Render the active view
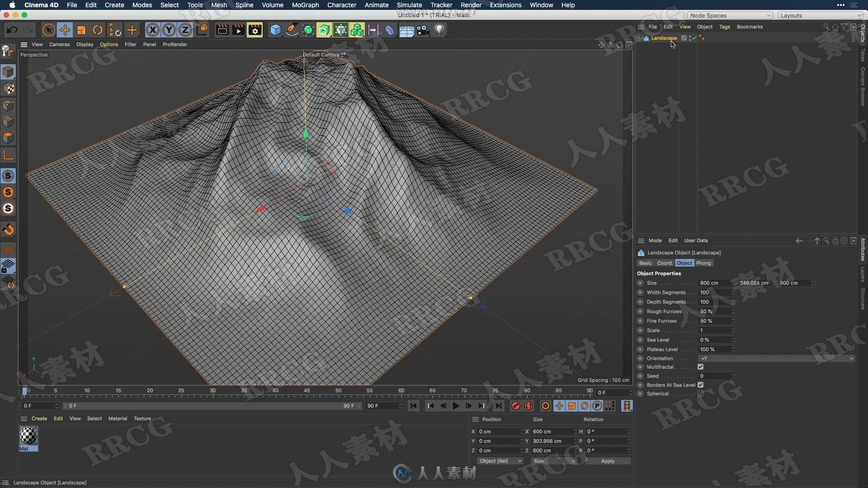The height and width of the screenshot is (488, 868). 222,30
